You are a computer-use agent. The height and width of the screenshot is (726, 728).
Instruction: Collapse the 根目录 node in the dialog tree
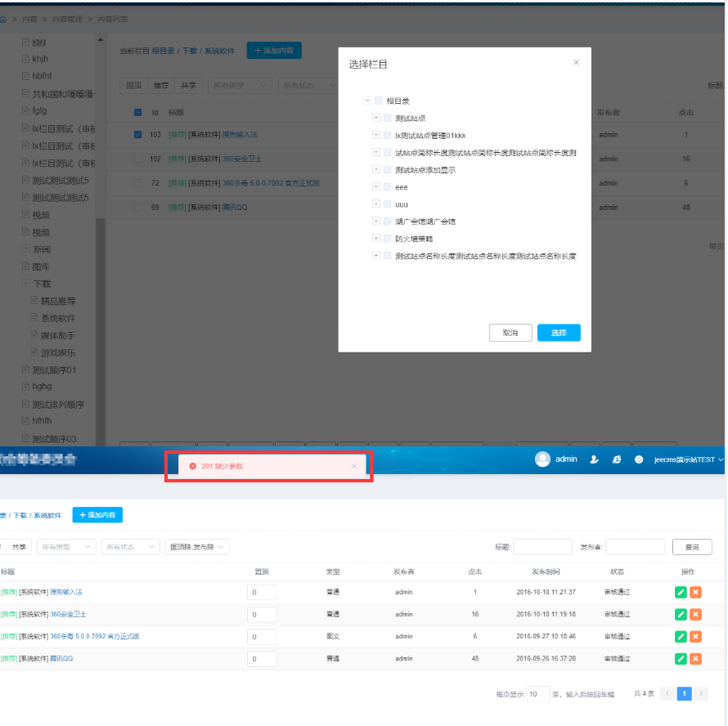pyautogui.click(x=367, y=101)
